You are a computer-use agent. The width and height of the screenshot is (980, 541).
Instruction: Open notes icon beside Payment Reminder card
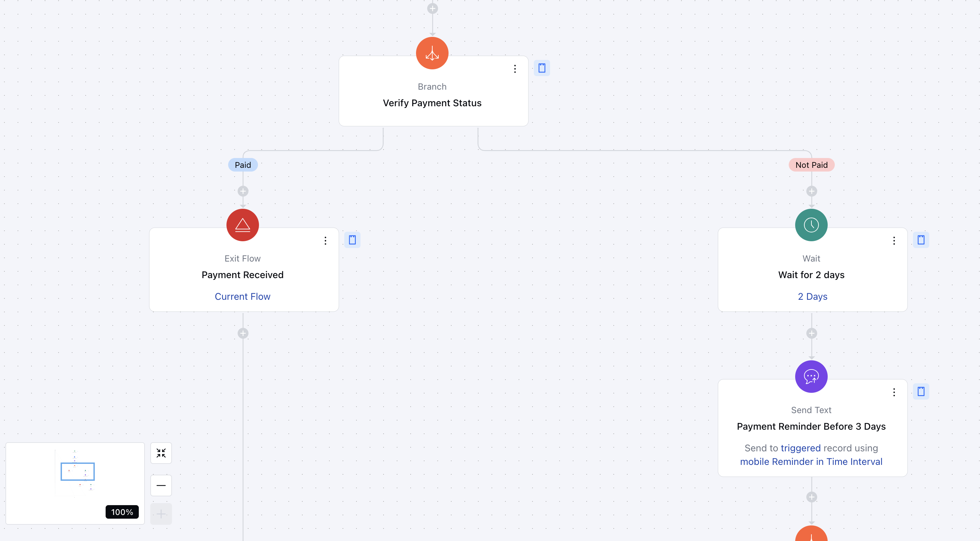(x=921, y=391)
